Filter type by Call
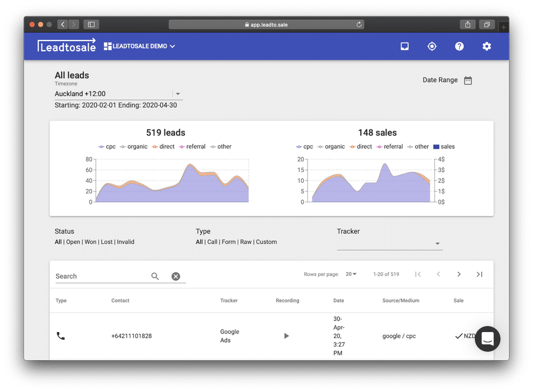This screenshot has width=533, height=392. [x=212, y=242]
